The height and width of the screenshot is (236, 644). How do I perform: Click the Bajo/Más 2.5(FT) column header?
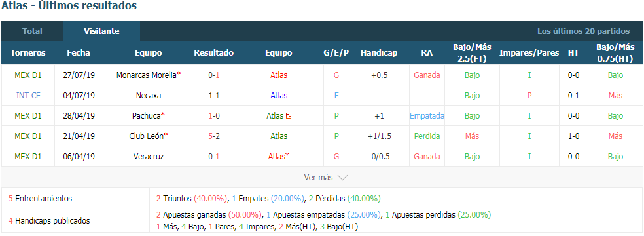click(472, 52)
